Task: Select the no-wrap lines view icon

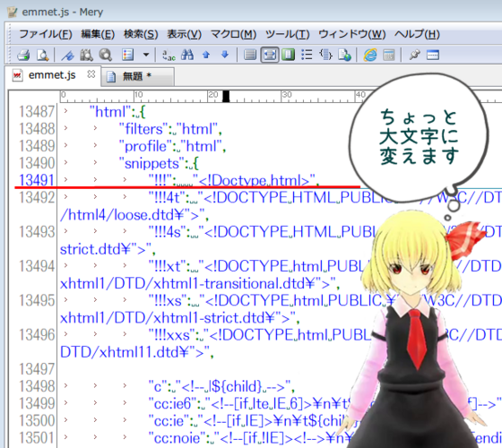Action: [x=250, y=55]
